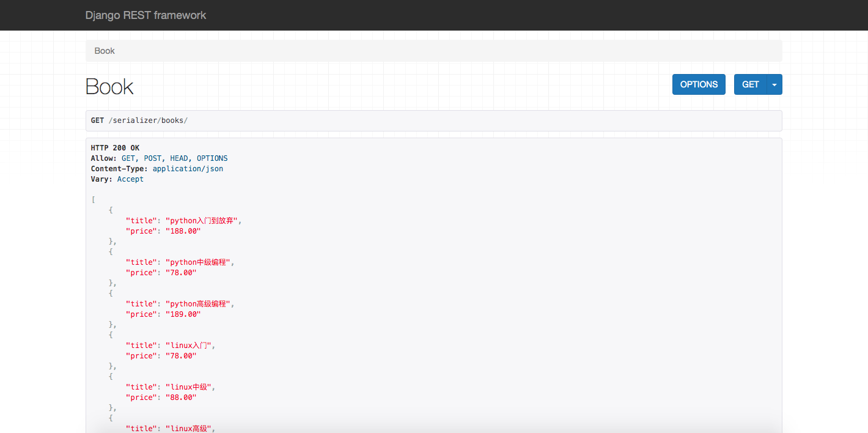Image resolution: width=868 pixels, height=433 pixels.
Task: Select the title "python入门到放弃"
Action: tap(203, 221)
